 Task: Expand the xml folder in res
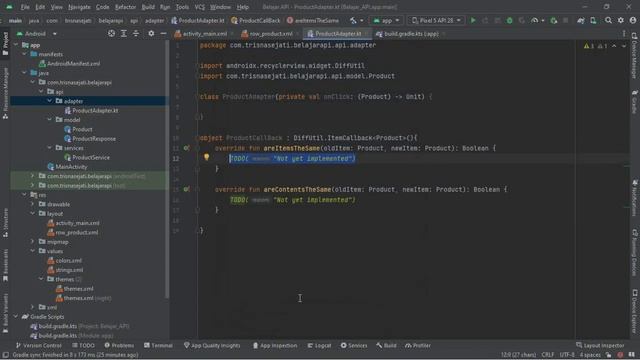click(33, 307)
